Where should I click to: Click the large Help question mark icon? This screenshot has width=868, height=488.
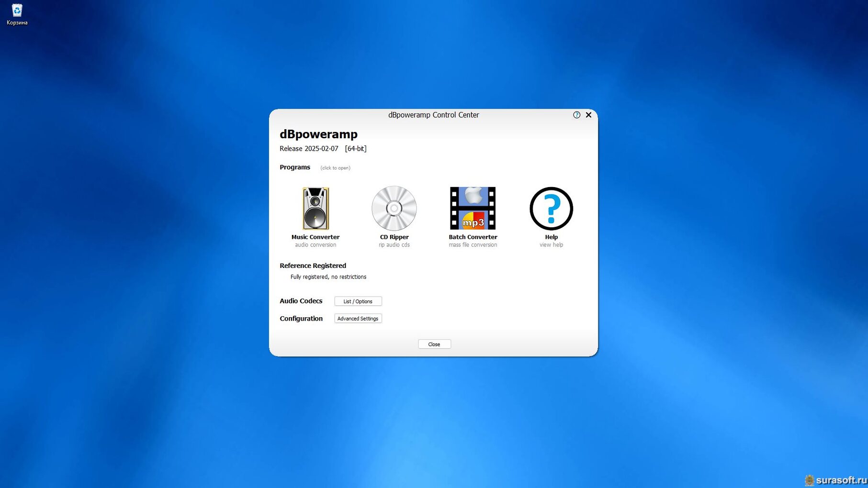551,209
